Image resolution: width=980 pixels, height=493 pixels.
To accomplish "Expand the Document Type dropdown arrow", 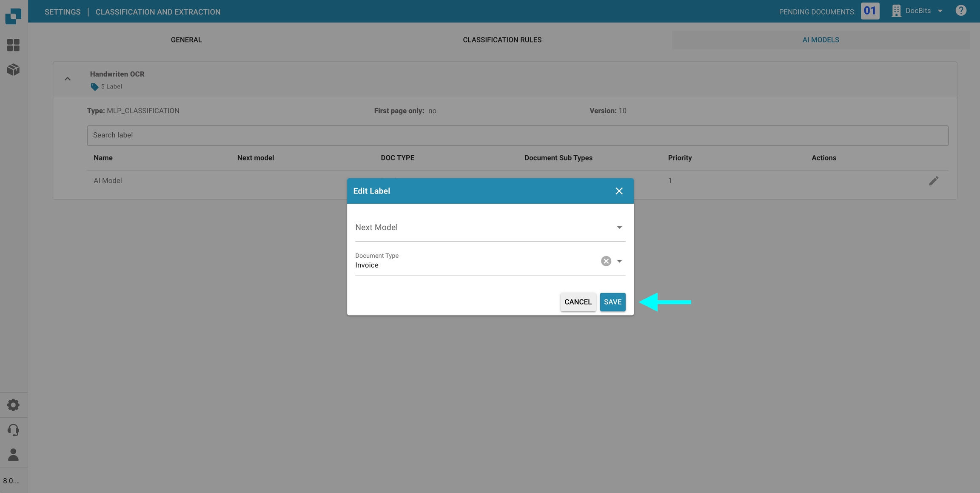I will pyautogui.click(x=619, y=261).
